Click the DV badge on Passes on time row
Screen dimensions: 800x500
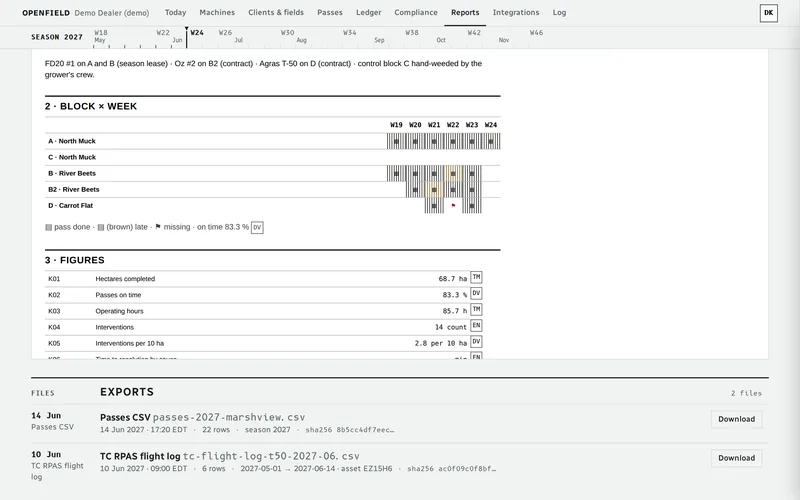pos(476,294)
